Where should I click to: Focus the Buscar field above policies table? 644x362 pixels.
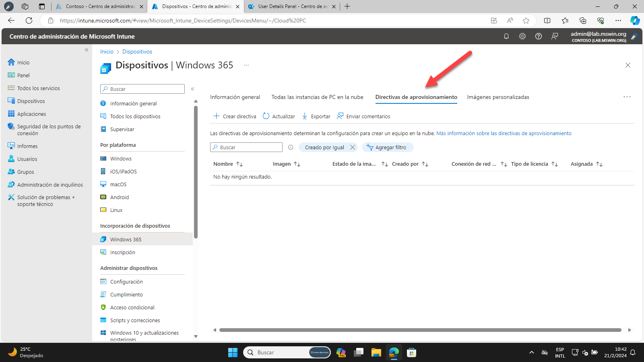pos(246,147)
